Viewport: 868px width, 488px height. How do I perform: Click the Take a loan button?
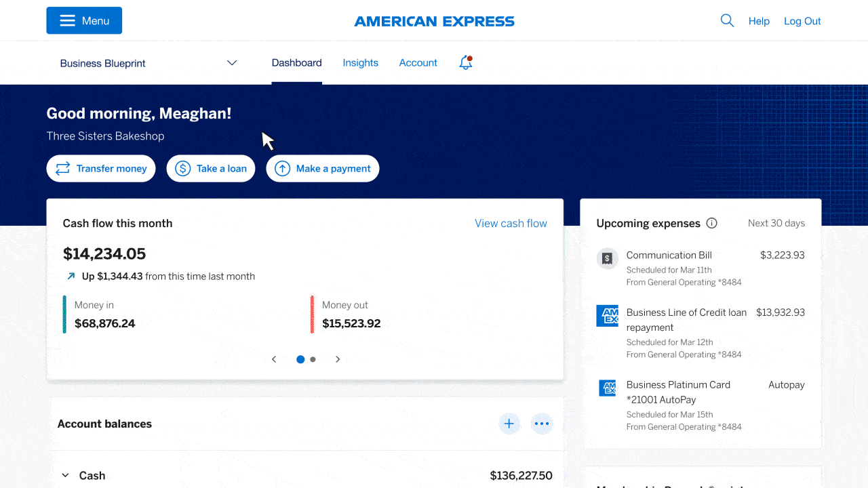(210, 168)
